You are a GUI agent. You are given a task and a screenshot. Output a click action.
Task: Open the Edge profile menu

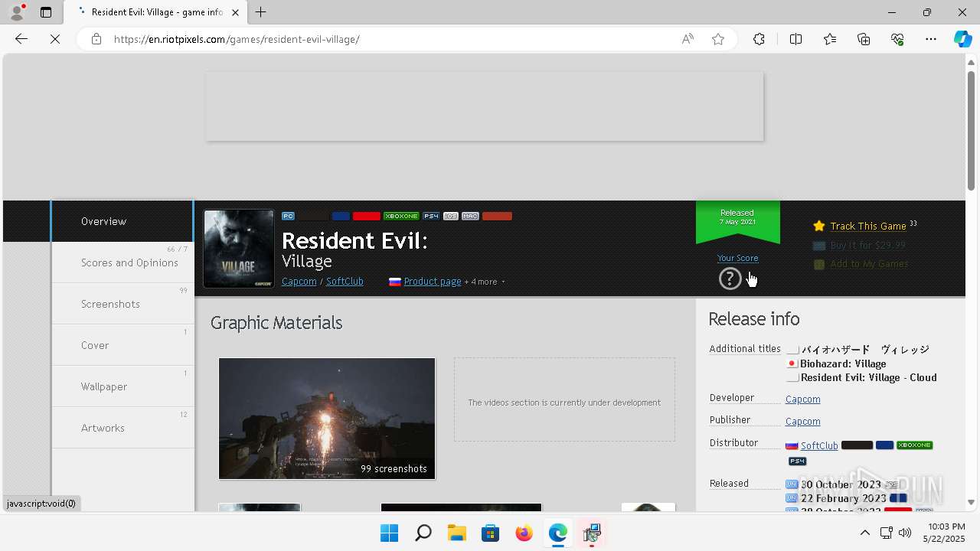17,12
